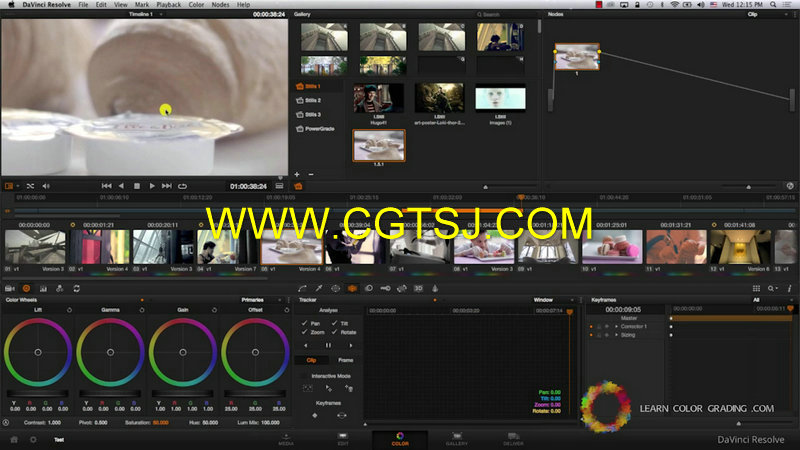Open the Power Window palette icon

click(x=335, y=288)
